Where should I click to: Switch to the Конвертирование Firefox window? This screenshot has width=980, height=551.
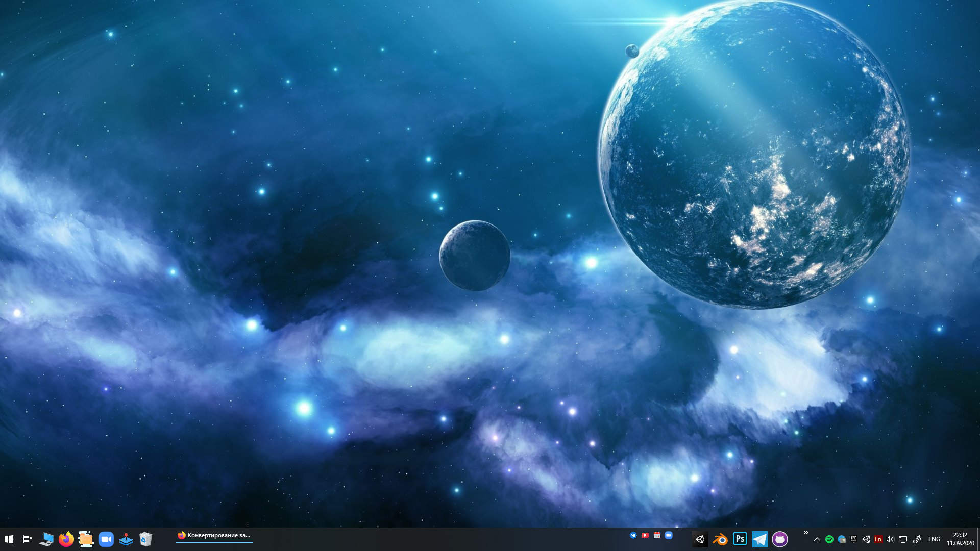coord(214,536)
